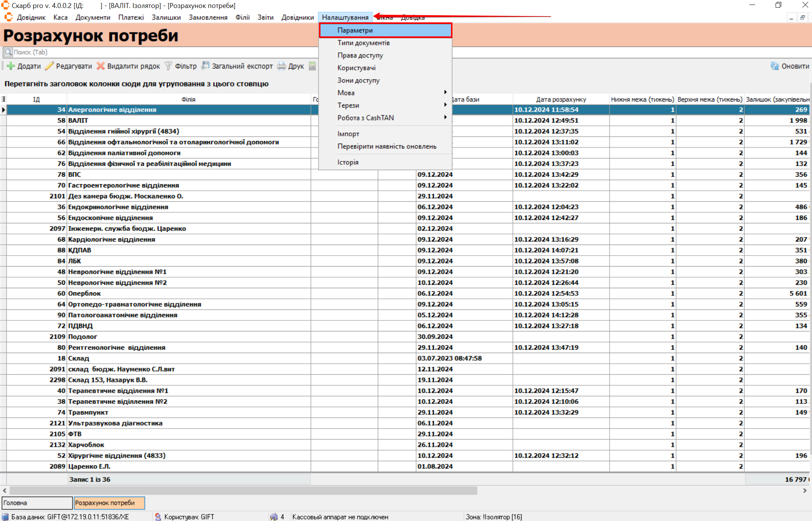
Task: Click the Друк printer icon
Action: [x=281, y=66]
